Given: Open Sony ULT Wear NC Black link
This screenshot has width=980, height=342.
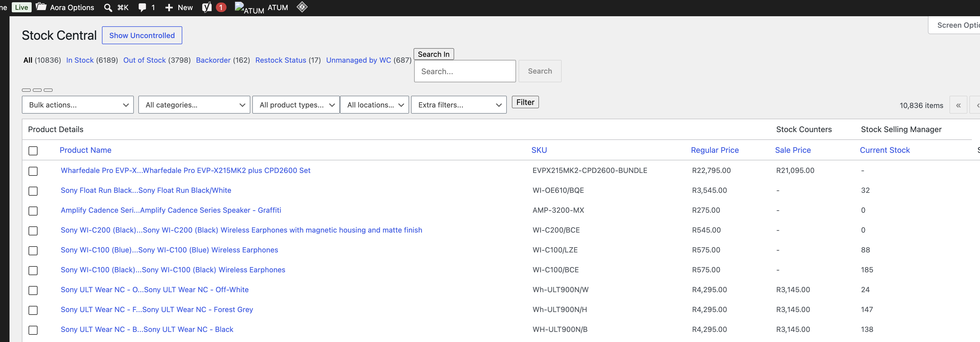Looking at the screenshot, I should 147,329.
